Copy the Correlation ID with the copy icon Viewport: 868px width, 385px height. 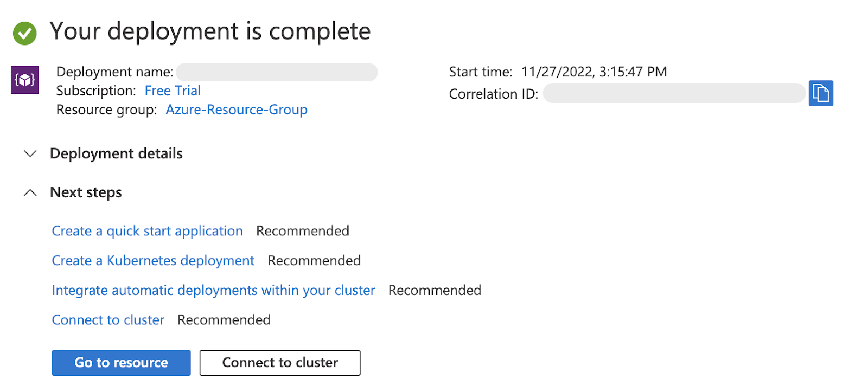tap(820, 93)
